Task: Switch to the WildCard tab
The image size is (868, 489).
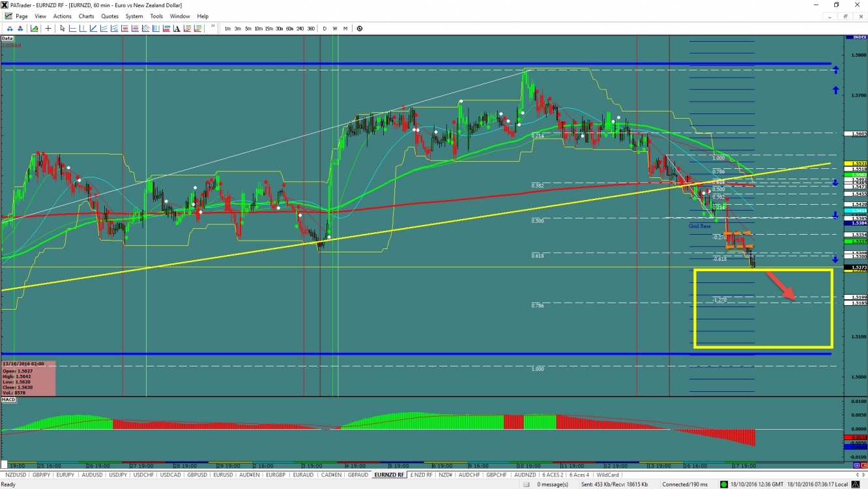Action: click(607, 475)
